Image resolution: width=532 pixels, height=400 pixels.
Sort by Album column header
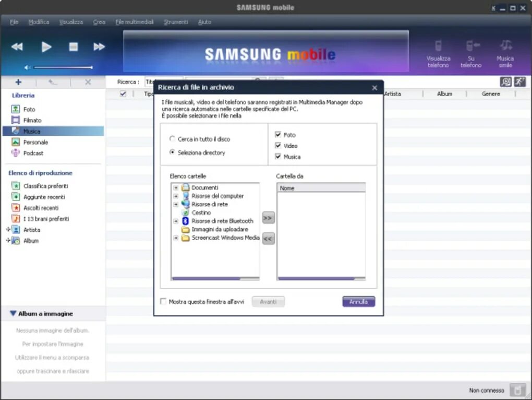tap(444, 93)
